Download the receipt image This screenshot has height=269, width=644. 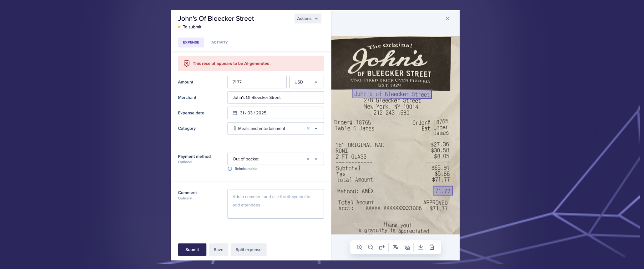pyautogui.click(x=420, y=247)
